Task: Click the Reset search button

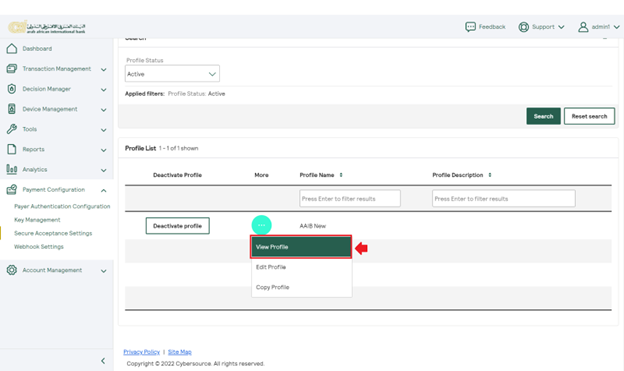Action: pos(589,116)
